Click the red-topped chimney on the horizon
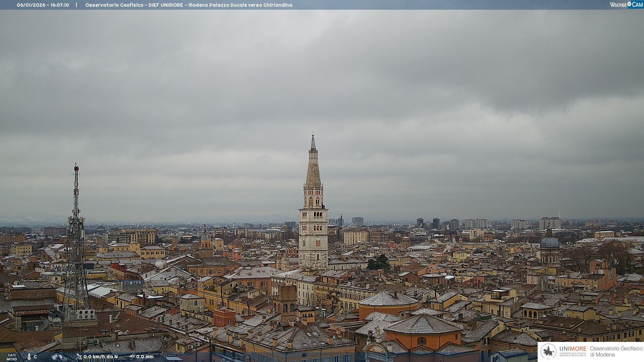Image resolution: width=644 pixels, height=362 pixels. [x=341, y=216]
